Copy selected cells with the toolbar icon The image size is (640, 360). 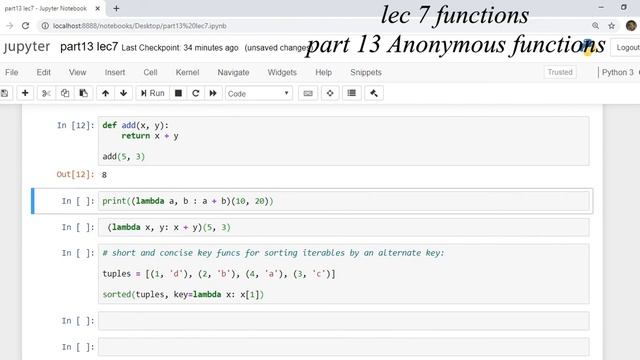[64, 93]
